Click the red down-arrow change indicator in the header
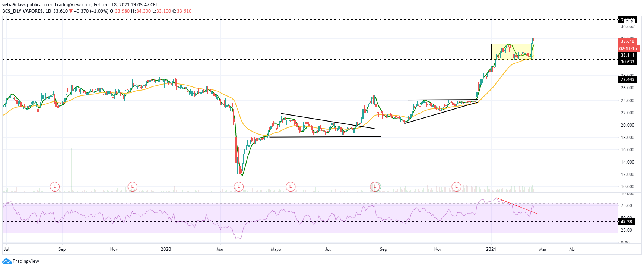 71,11
